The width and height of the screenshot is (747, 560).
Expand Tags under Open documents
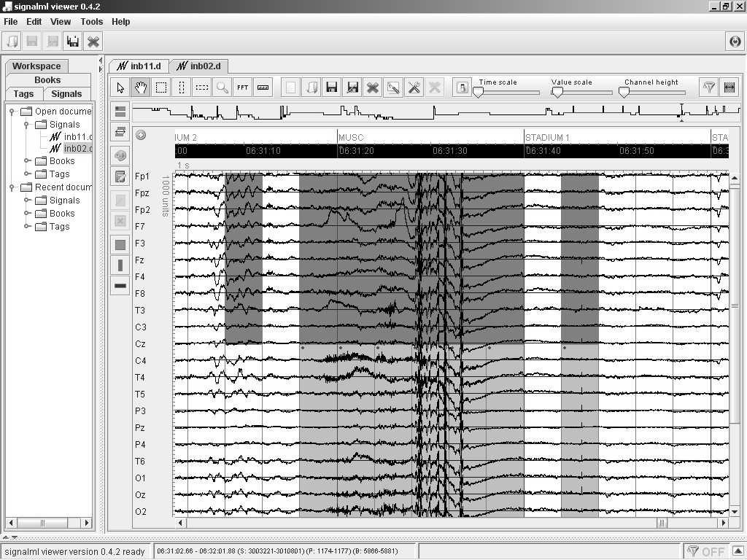(x=27, y=174)
